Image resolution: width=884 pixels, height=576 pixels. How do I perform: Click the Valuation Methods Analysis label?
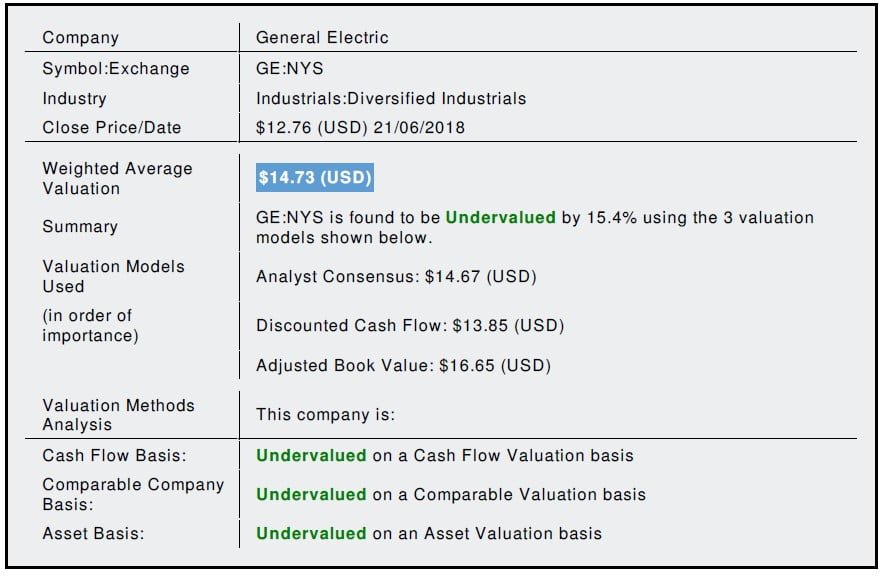click(118, 415)
